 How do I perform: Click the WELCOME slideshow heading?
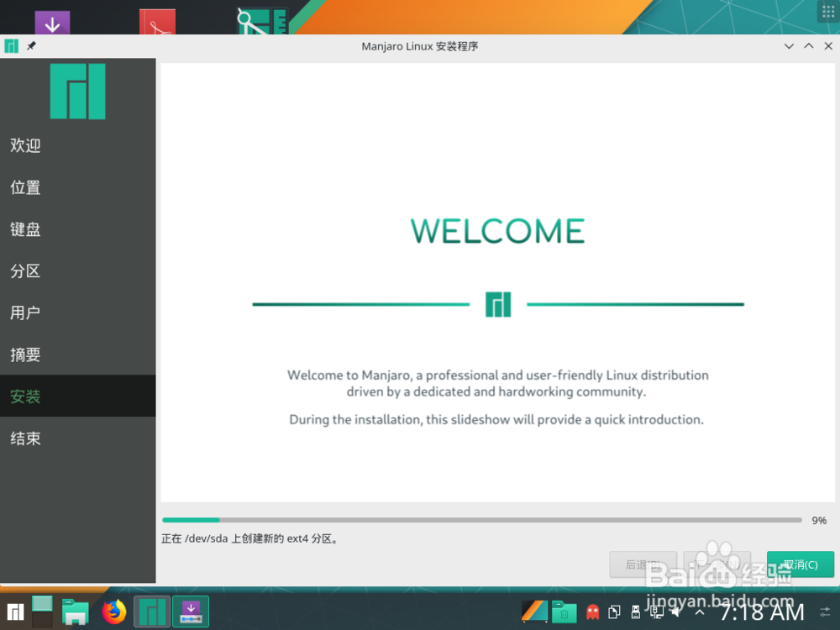pos(497,231)
